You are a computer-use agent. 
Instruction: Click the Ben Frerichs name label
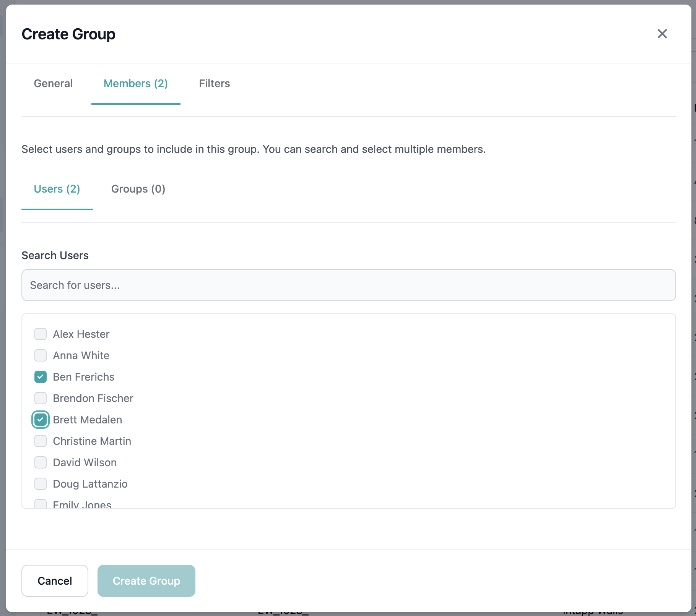point(84,377)
